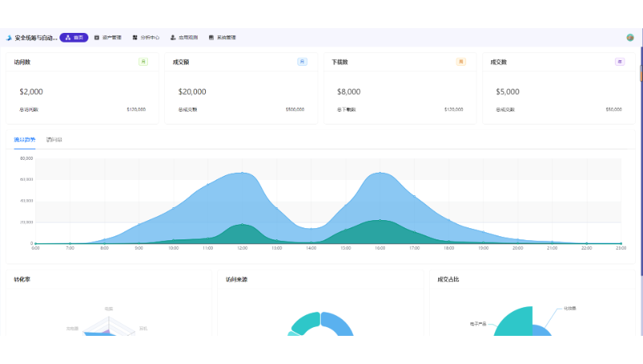Click the 下载数 card title
Screen dimensions: 643x364
[x=340, y=63]
